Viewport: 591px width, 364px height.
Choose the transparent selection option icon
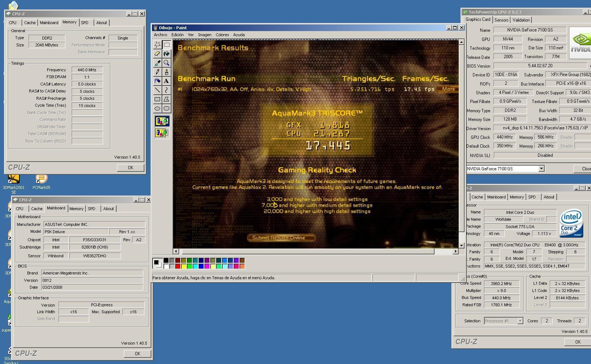click(162, 133)
